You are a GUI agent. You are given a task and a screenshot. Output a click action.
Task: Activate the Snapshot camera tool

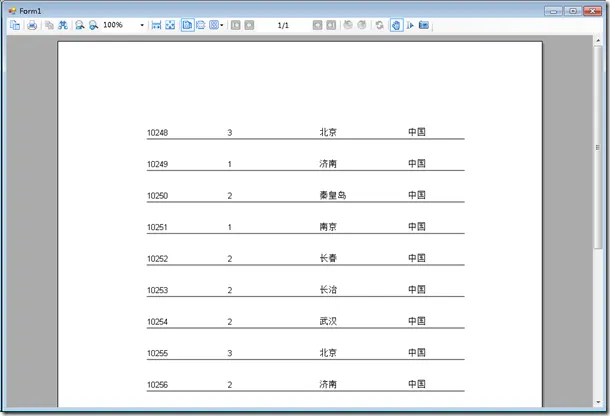pos(424,25)
